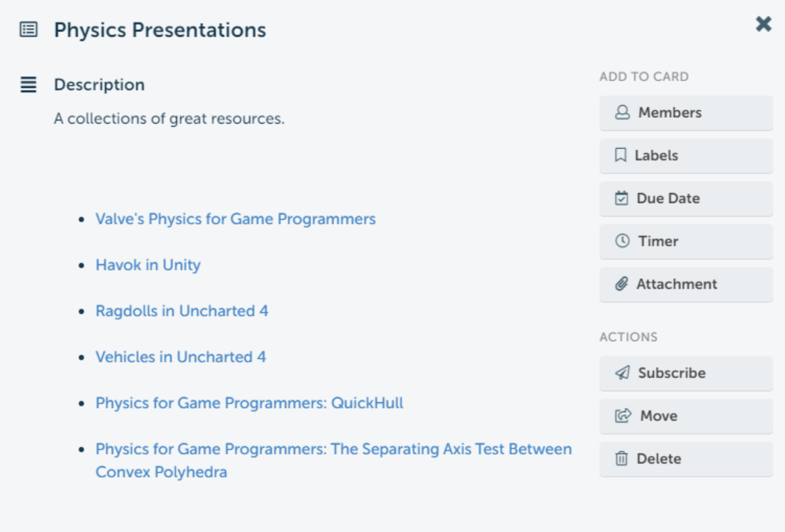785x532 pixels.
Task: Add an Attachment to the card
Action: coord(685,284)
